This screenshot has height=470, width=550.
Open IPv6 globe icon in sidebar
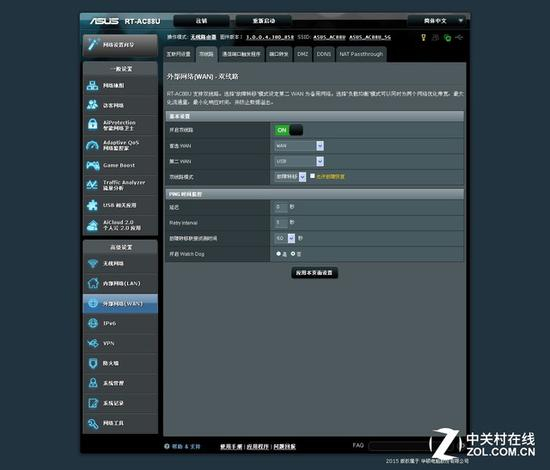(x=93, y=323)
